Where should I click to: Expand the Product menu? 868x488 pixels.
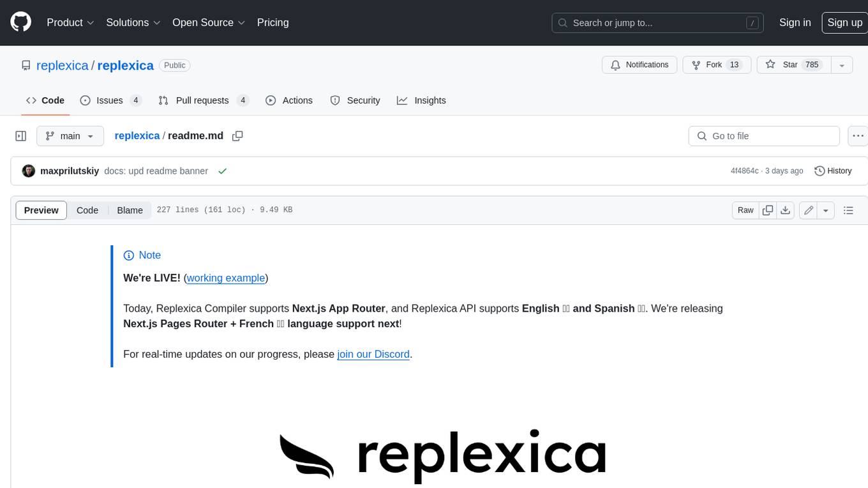70,22
